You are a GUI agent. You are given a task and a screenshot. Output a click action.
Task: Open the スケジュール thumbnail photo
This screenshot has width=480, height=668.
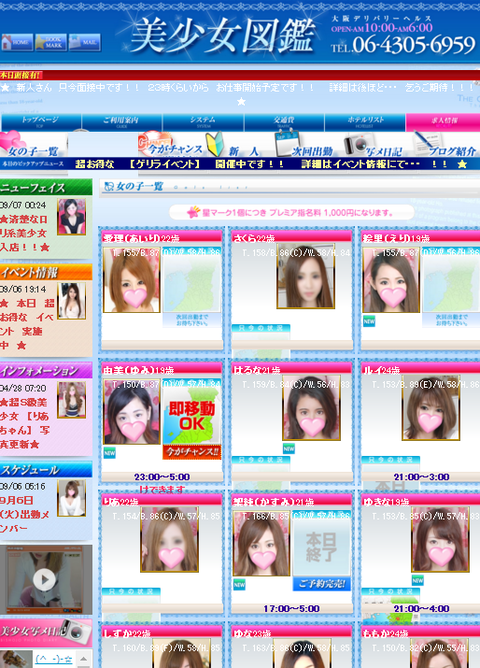(x=72, y=498)
